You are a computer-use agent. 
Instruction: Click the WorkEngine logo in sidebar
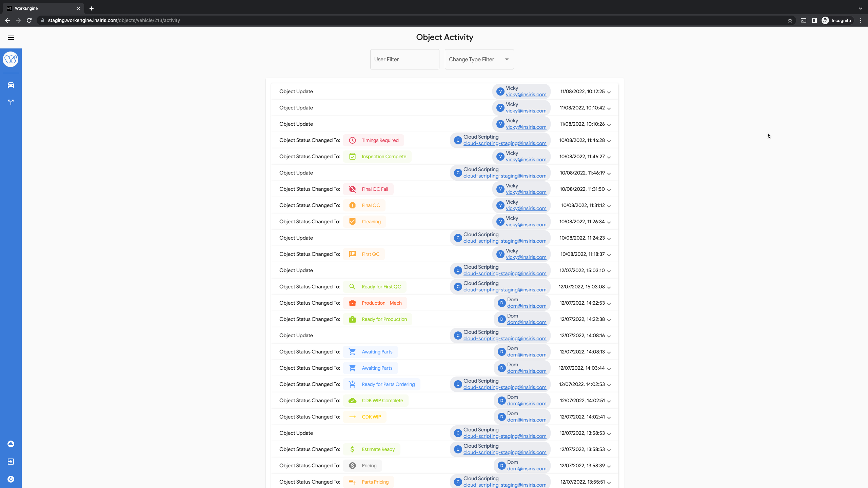(x=11, y=59)
